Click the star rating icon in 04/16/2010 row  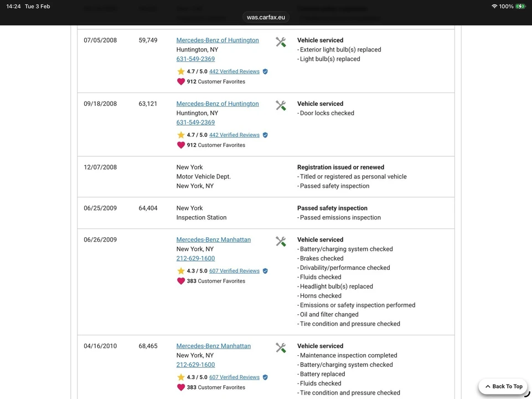(x=181, y=377)
